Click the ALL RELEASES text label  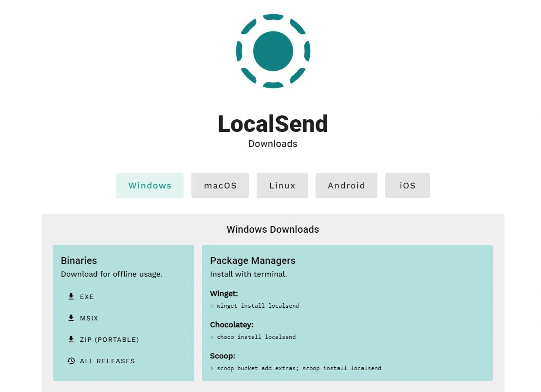pyautogui.click(x=107, y=361)
